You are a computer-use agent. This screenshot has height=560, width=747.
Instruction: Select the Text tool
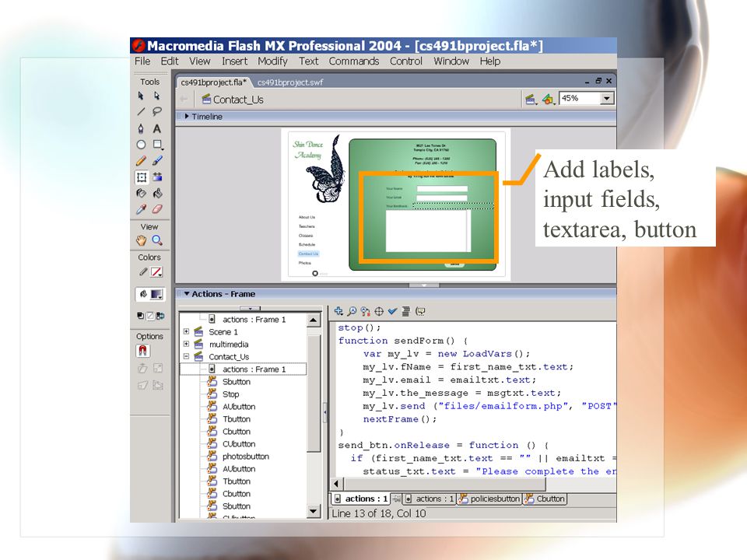pyautogui.click(x=156, y=128)
